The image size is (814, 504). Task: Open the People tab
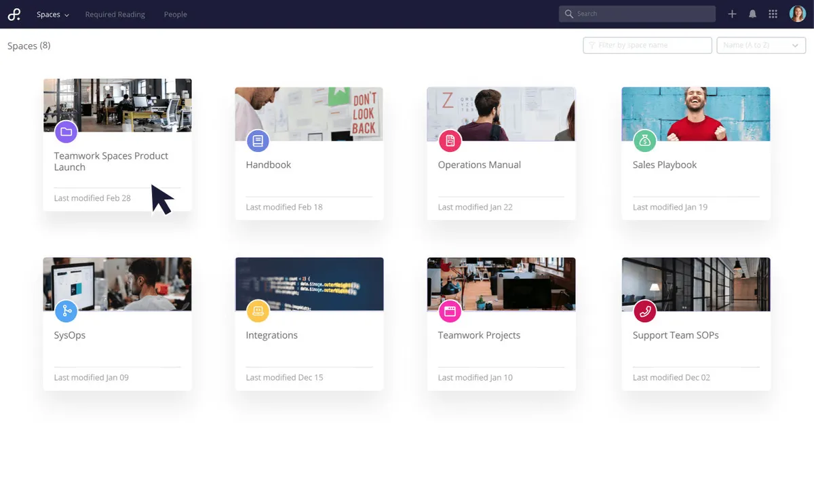click(x=175, y=14)
